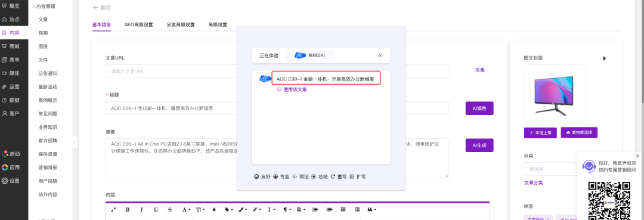
Task: Apply underline in the editor toolbar
Action: [x=156, y=209]
